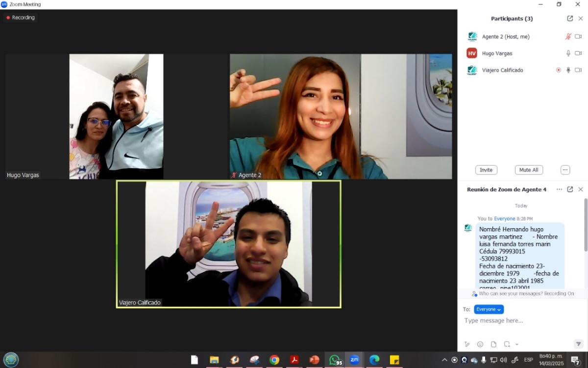Toggle Viajero Calificado's camera in participants list
Screen dimensions: 588x368
[x=578, y=70]
